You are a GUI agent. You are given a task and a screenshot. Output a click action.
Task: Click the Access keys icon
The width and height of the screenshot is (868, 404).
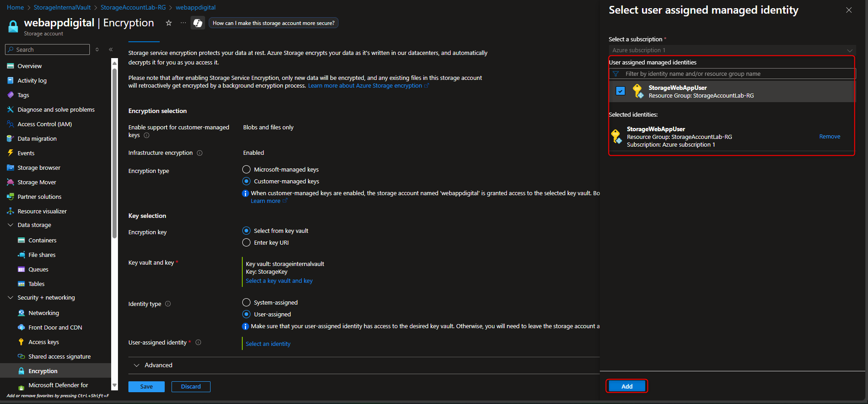[x=21, y=342]
